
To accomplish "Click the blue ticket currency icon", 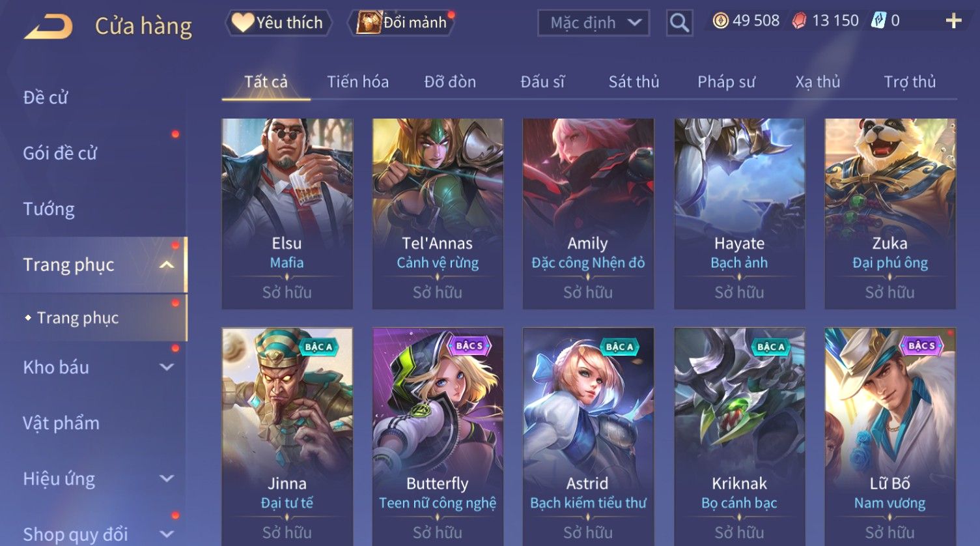I will 879,21.
